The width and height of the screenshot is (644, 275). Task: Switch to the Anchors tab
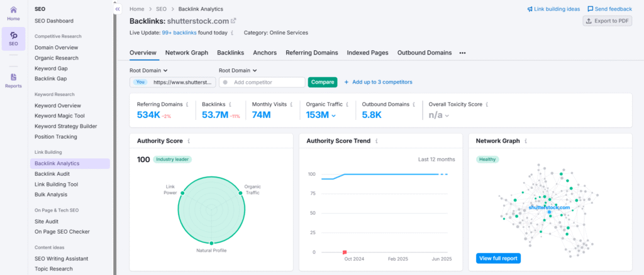(x=265, y=53)
